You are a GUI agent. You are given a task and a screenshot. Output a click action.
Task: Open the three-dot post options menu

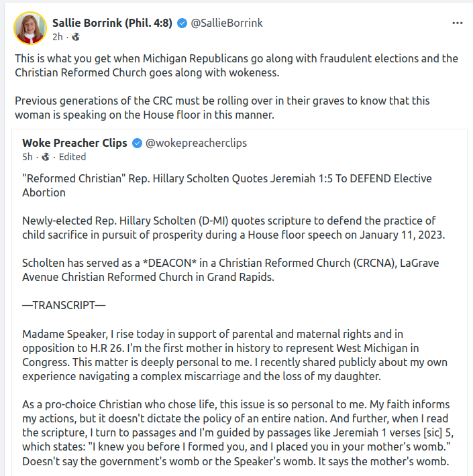458,23
